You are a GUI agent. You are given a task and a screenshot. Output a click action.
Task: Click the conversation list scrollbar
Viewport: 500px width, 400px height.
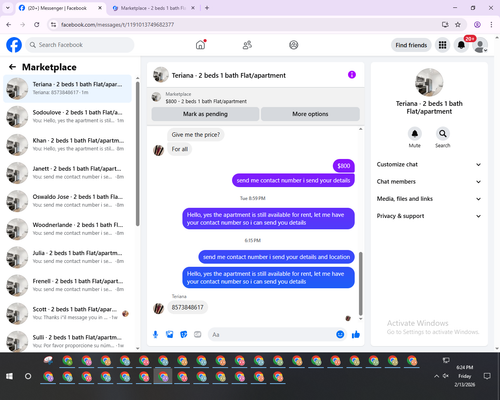[x=137, y=153]
